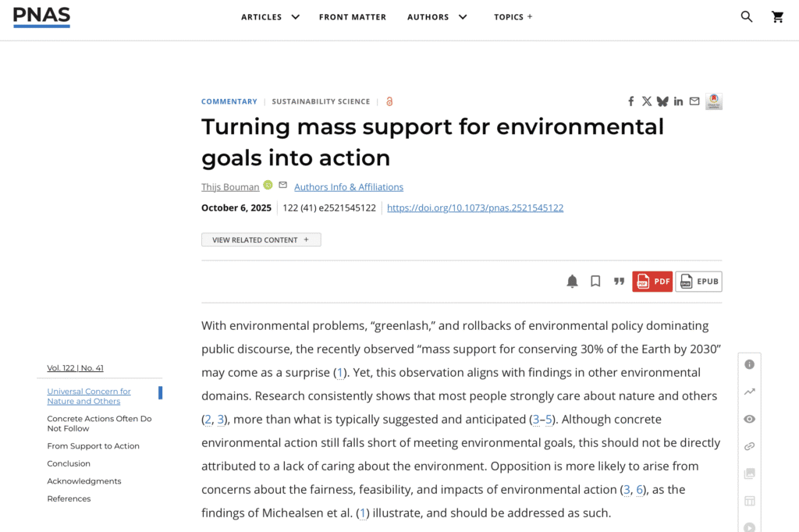
Task: Share article on Bluesky butterfly icon
Action: click(x=662, y=101)
